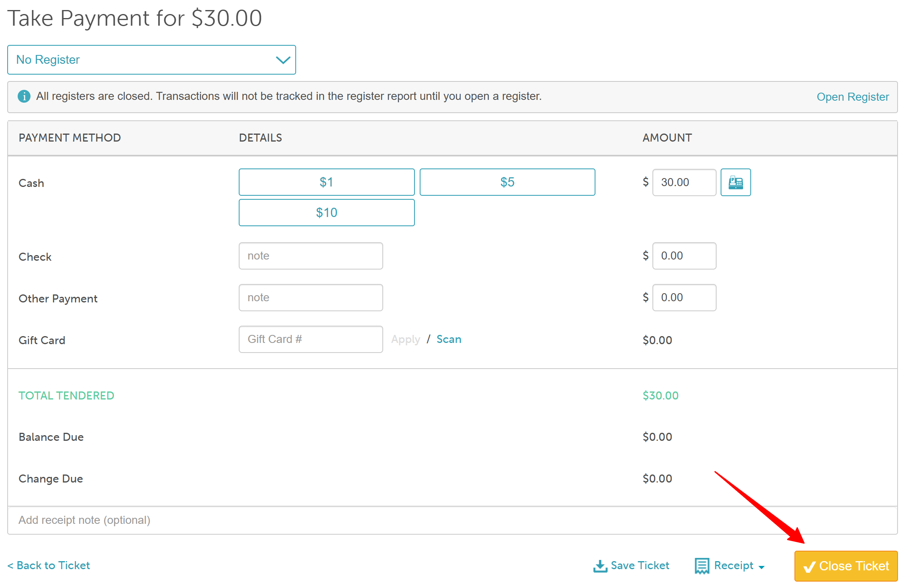Click the info icon in register notice

click(x=24, y=96)
